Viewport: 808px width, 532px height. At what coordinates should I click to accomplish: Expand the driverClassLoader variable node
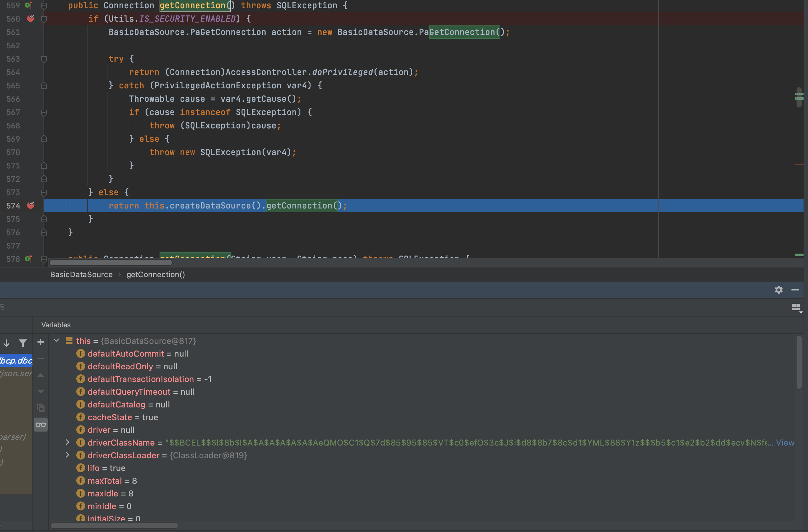click(67, 455)
